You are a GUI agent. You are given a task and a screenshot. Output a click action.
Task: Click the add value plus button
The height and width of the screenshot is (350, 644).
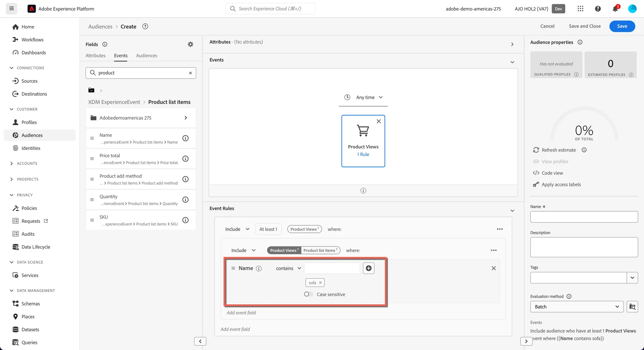369,268
